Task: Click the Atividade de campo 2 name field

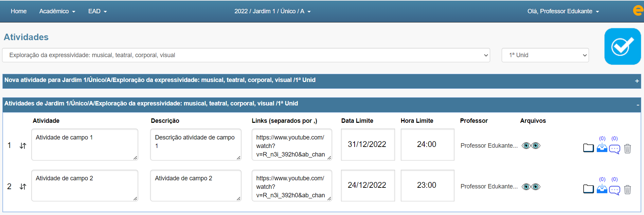Action: 85,185
